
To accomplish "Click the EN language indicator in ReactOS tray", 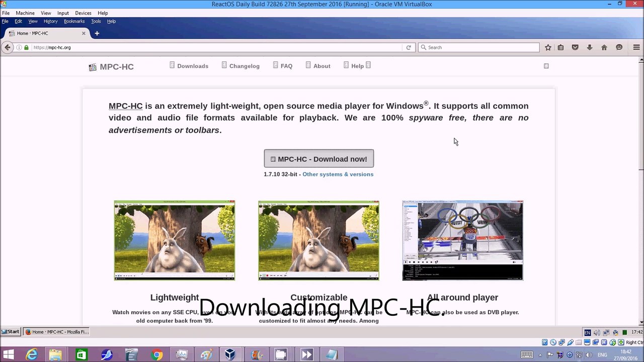I will (587, 332).
